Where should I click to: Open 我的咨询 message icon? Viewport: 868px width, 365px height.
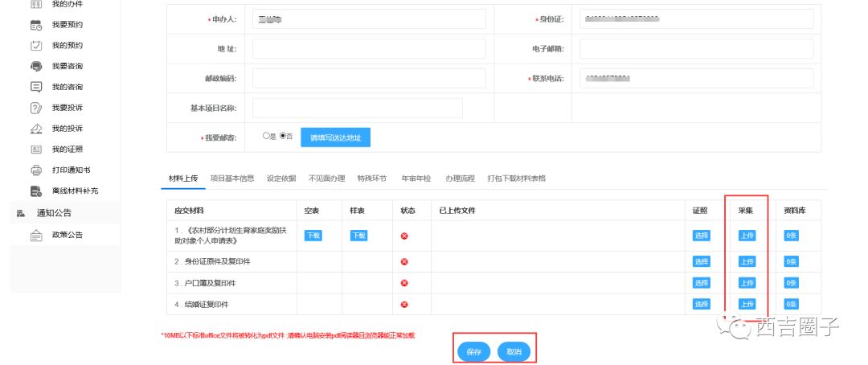pos(36,87)
